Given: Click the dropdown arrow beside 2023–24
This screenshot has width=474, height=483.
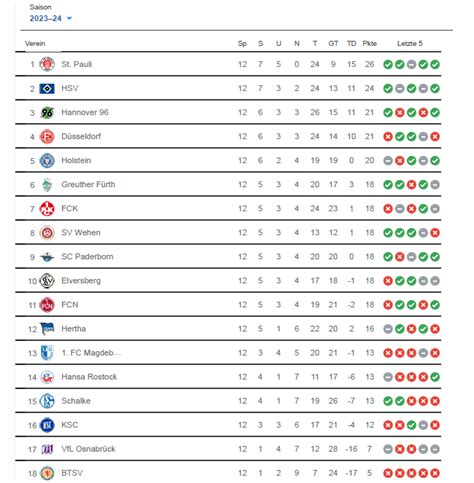Looking at the screenshot, I should click(69, 18).
